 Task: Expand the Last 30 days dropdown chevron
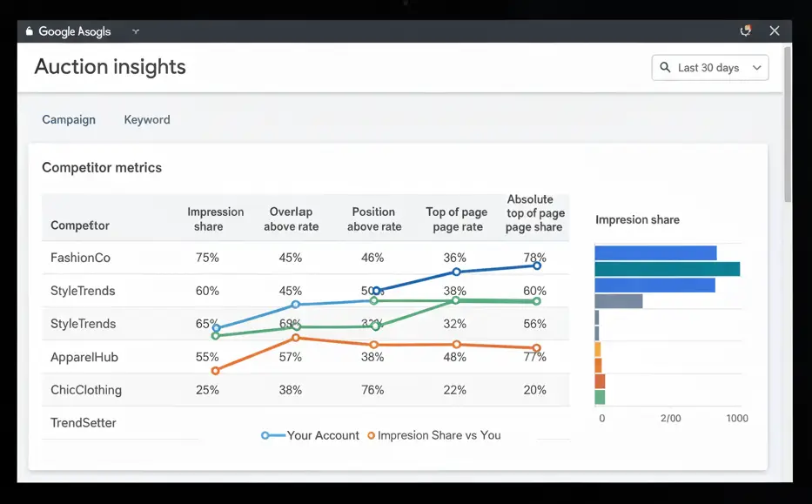756,68
